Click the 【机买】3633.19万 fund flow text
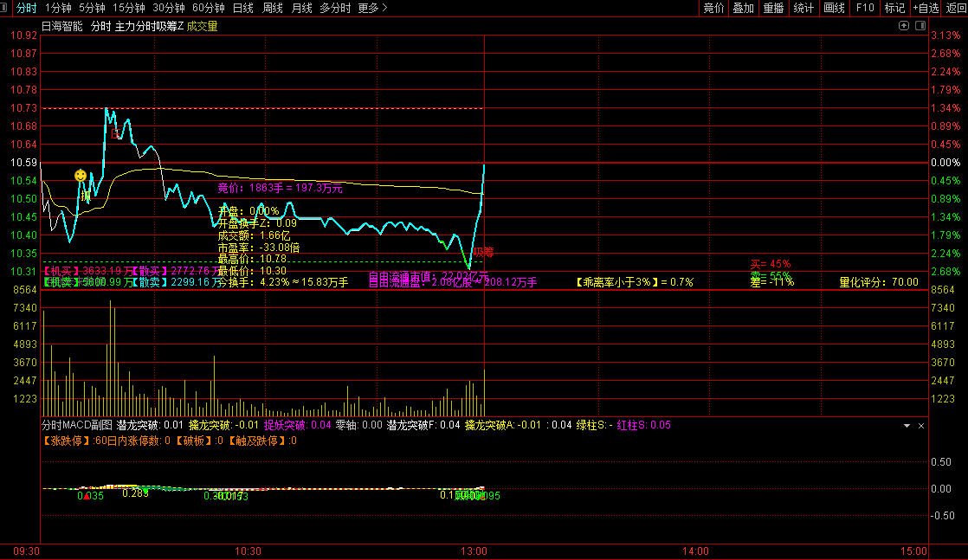The height and width of the screenshot is (560, 968). pos(87,270)
